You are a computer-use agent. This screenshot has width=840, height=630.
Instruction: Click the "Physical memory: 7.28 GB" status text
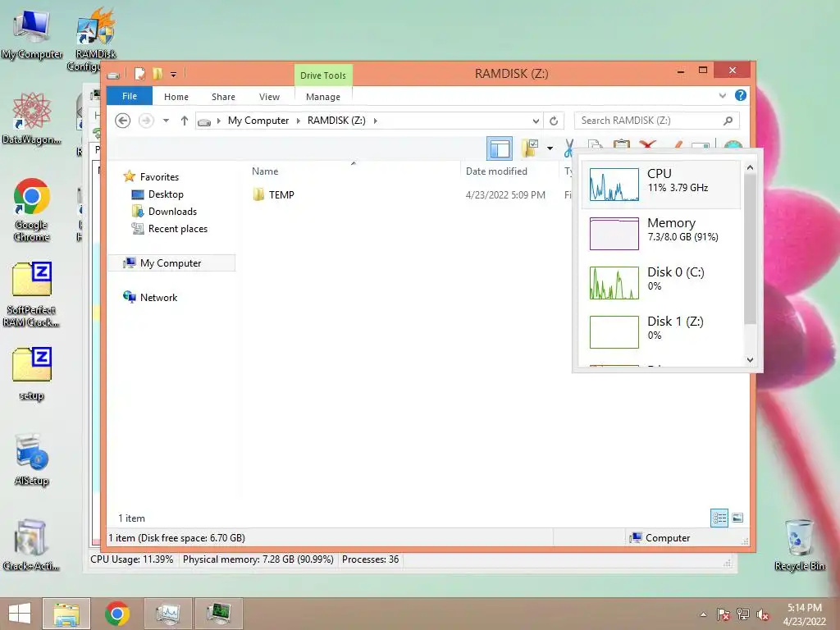pos(258,559)
